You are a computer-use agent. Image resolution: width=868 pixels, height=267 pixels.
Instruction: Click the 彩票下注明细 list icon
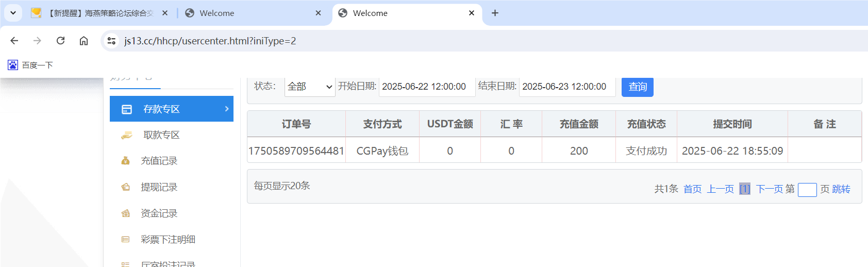pyautogui.click(x=125, y=240)
